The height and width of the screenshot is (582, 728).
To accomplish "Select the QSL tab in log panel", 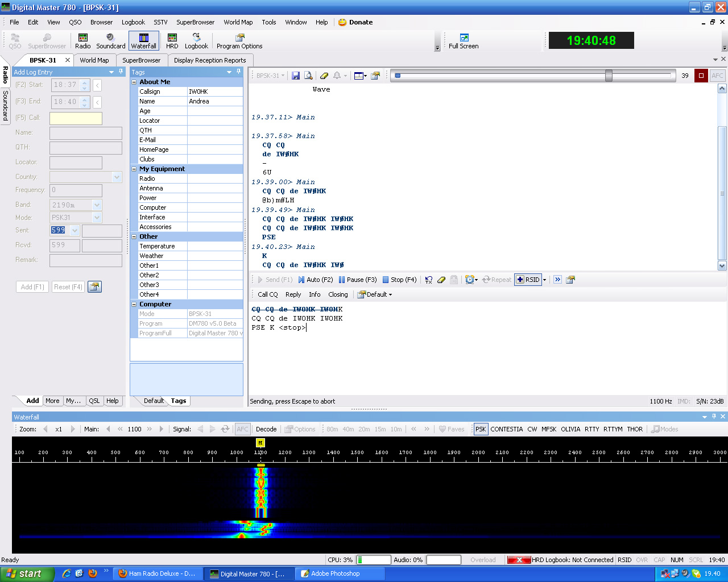I will [94, 401].
